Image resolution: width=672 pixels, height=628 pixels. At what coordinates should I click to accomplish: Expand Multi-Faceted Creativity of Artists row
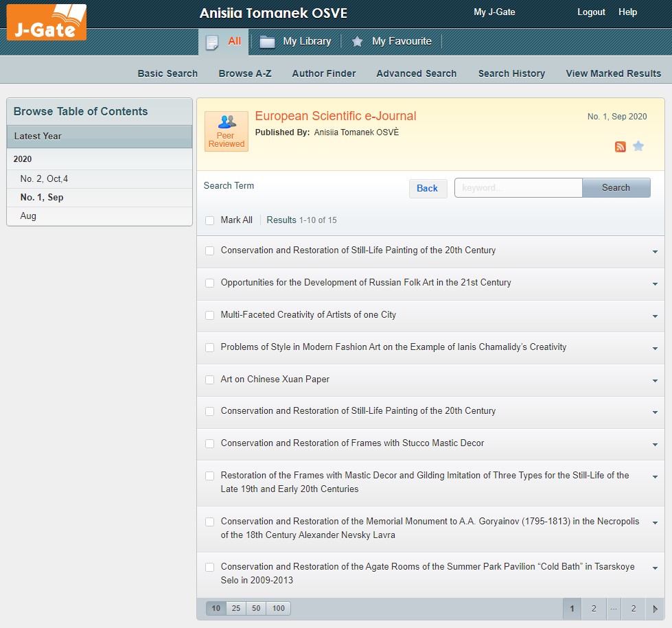[x=655, y=316]
